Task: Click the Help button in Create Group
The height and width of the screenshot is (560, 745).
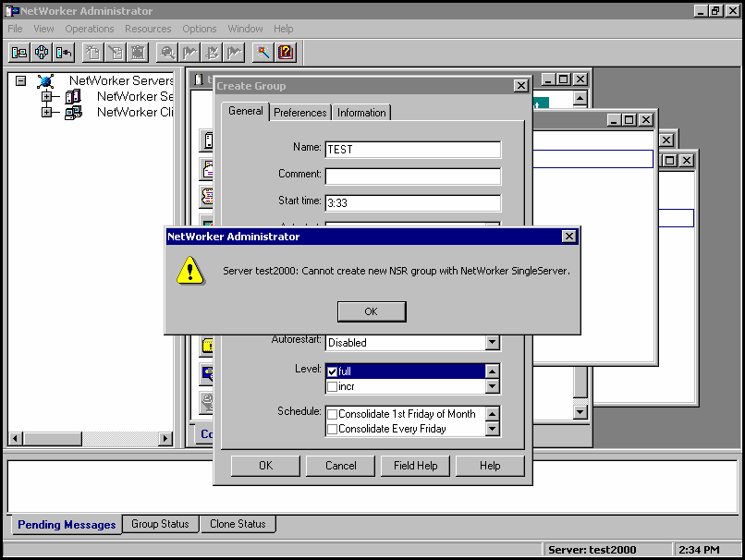Action: tap(490, 466)
